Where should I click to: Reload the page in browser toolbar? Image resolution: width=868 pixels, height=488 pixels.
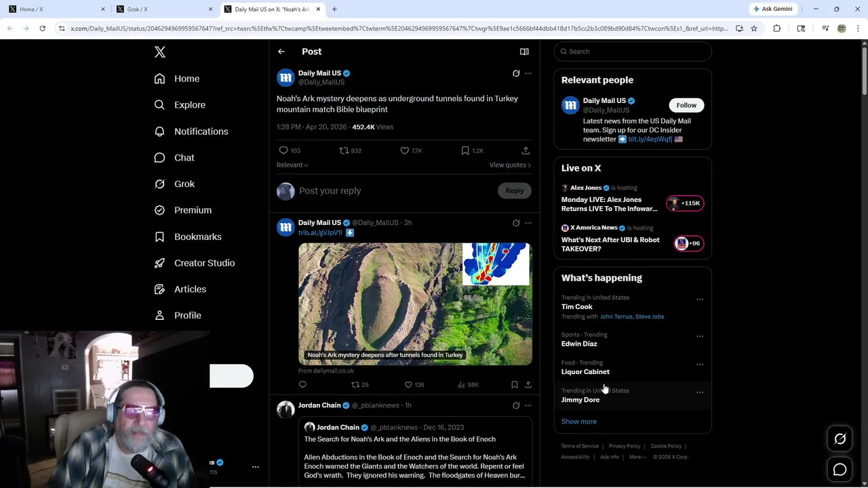coord(42,28)
